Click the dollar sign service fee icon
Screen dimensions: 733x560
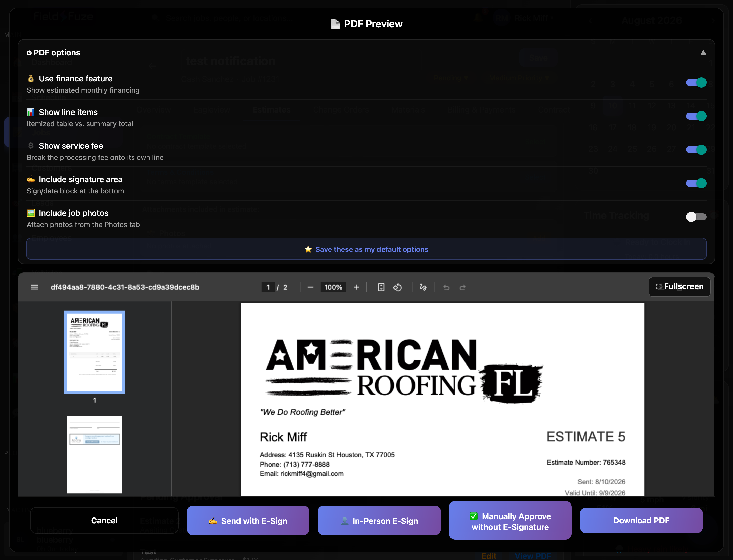[31, 146]
